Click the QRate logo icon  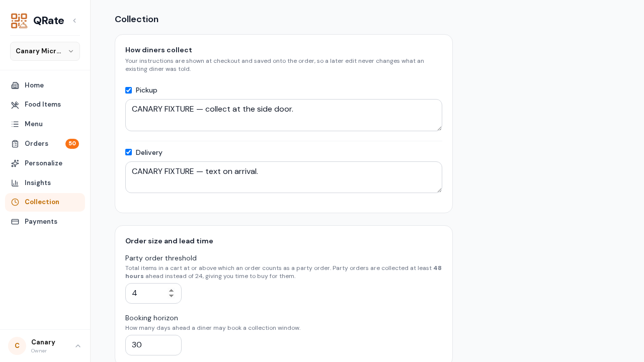coord(19,21)
